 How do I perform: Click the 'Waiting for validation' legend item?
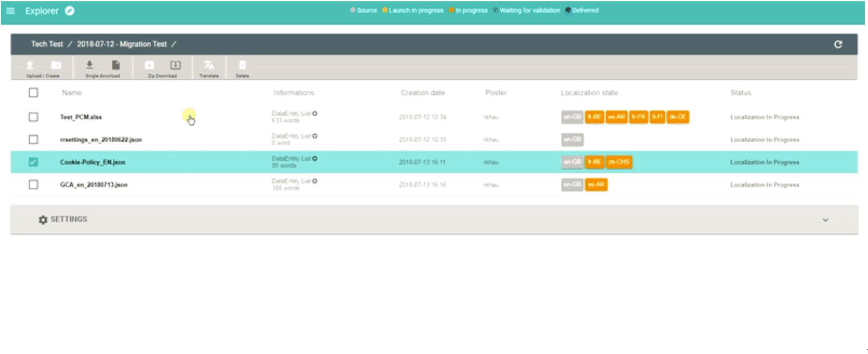(527, 10)
